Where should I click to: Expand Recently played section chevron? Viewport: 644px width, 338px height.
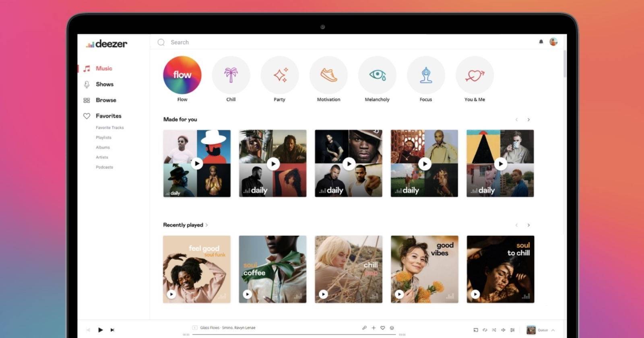pyautogui.click(x=207, y=225)
